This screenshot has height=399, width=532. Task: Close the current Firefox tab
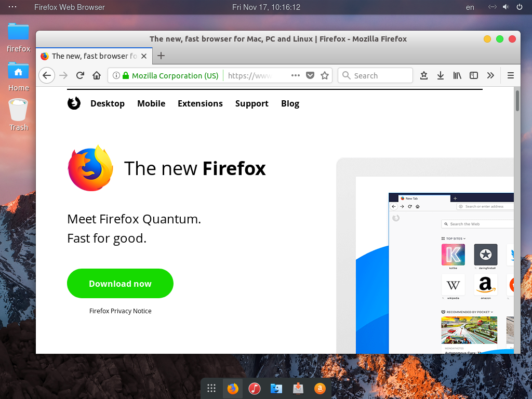144,56
